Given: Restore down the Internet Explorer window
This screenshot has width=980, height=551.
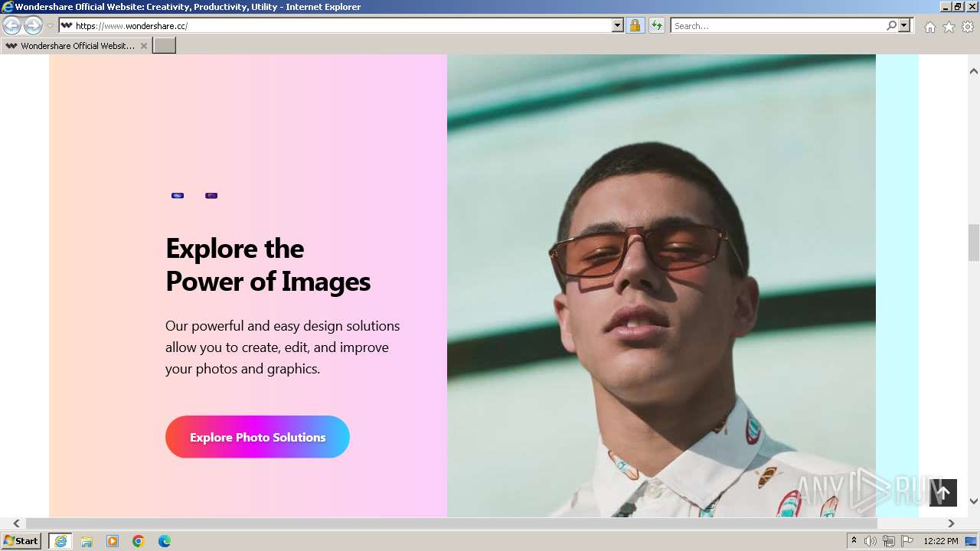Looking at the screenshot, I should point(958,6).
